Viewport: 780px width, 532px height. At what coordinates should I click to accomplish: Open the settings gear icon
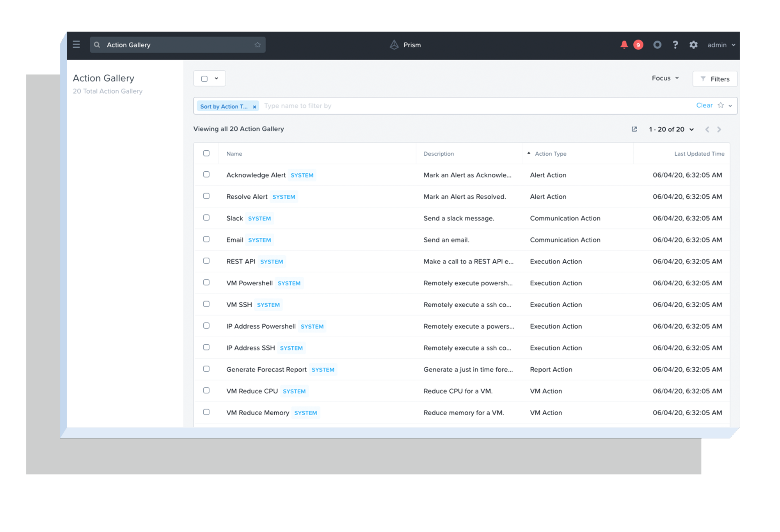point(693,45)
